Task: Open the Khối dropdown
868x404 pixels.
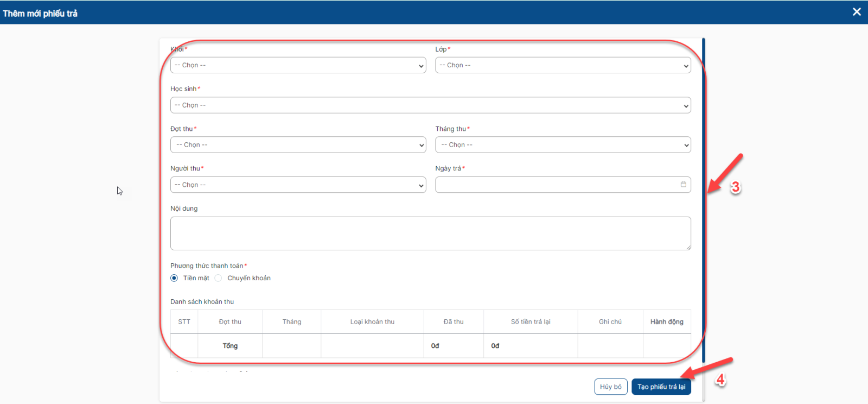Action: (298, 65)
